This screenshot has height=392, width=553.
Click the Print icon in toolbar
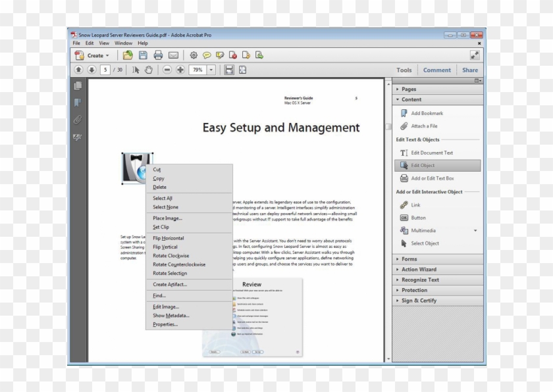tap(158, 55)
